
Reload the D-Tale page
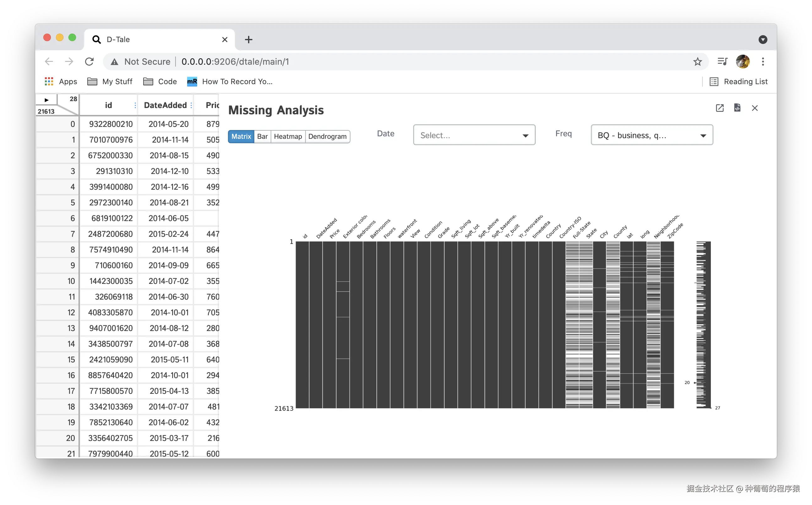coord(89,62)
